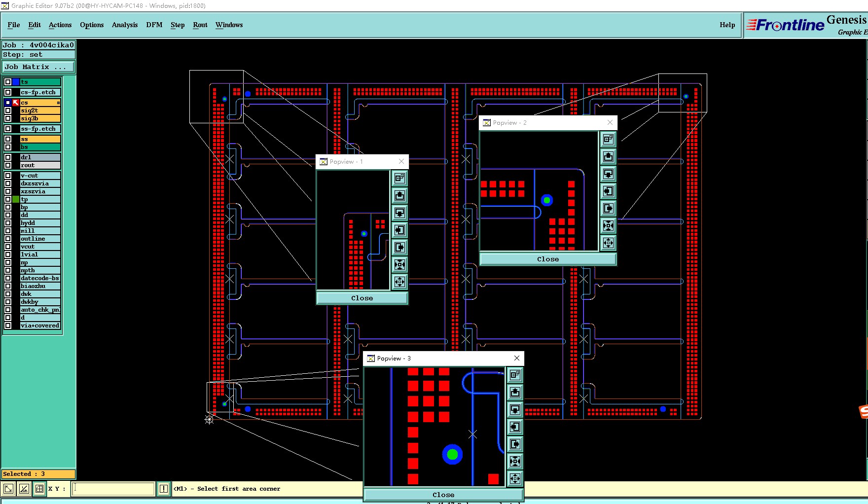The image size is (868, 504).
Task: Select the biaozhu layer name
Action: click(x=40, y=286)
